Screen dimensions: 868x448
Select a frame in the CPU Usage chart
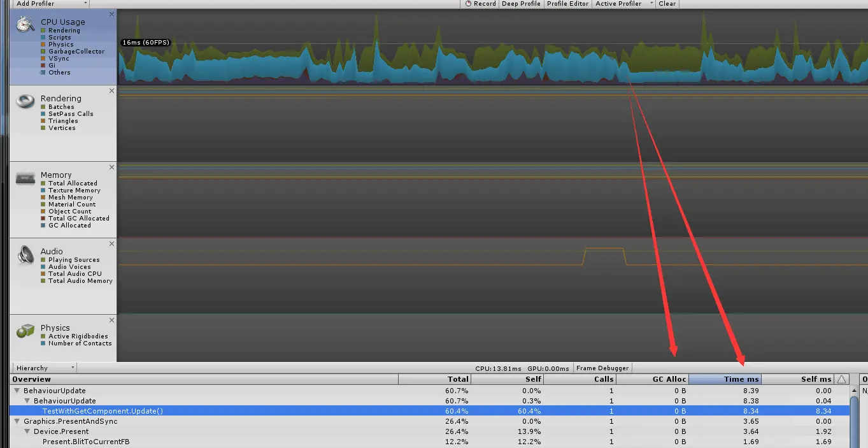(x=492, y=47)
